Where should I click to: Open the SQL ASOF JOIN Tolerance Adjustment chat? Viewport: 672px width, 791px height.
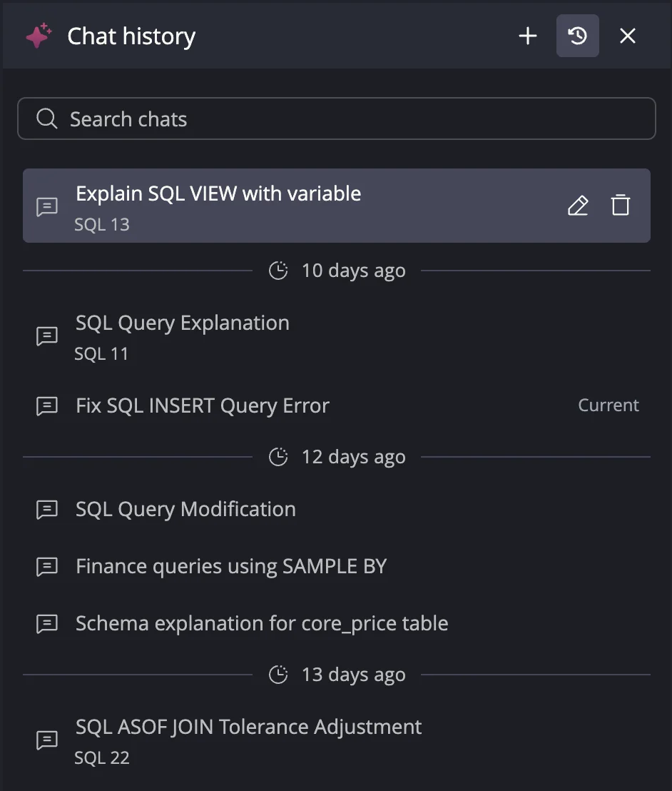pos(249,726)
